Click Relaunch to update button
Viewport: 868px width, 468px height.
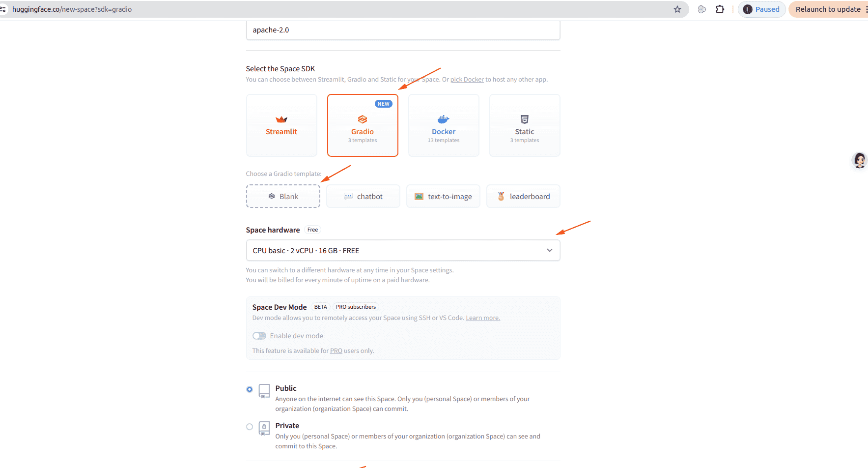click(828, 9)
